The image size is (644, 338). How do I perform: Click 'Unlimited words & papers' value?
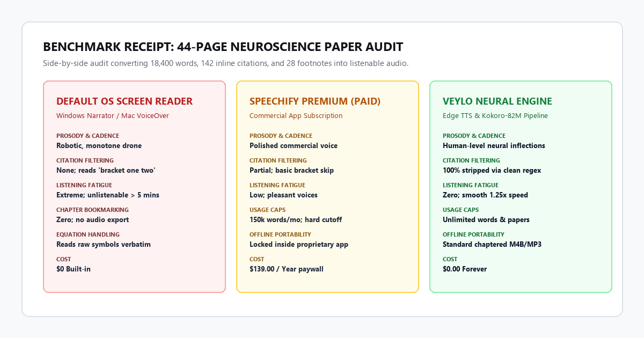[486, 219]
